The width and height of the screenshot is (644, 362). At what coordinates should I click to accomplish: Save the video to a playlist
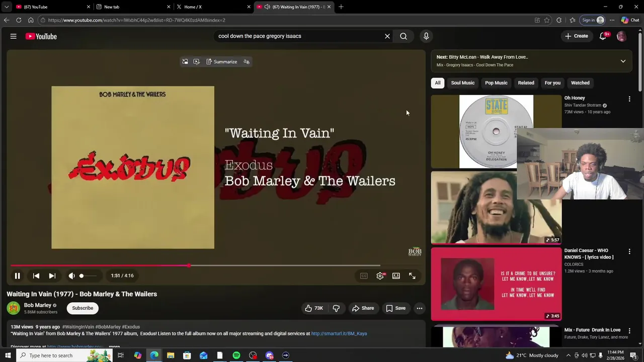tap(395, 308)
